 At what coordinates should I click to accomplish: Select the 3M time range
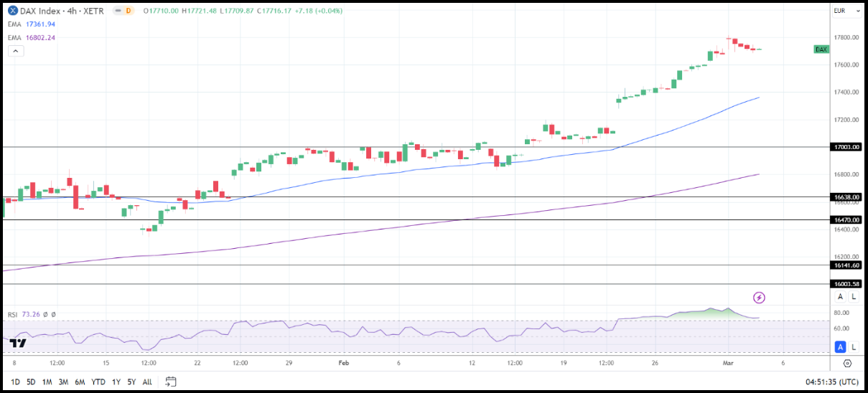[63, 382]
